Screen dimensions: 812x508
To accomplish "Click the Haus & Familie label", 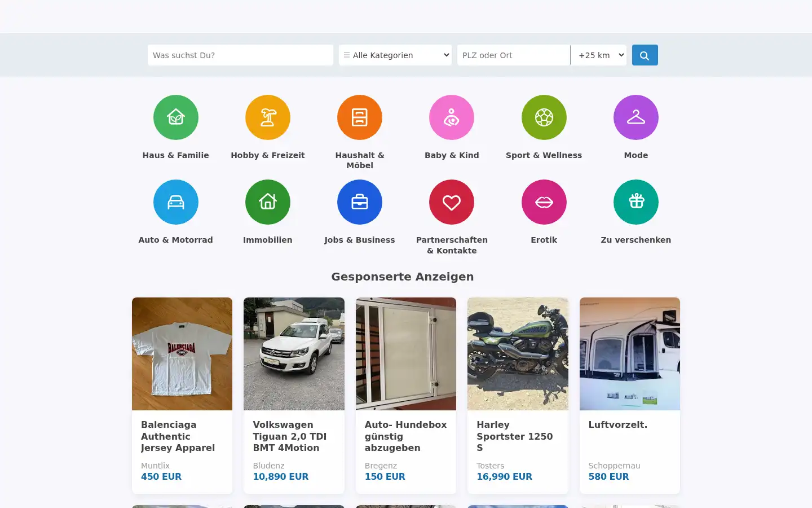I will pos(176,155).
